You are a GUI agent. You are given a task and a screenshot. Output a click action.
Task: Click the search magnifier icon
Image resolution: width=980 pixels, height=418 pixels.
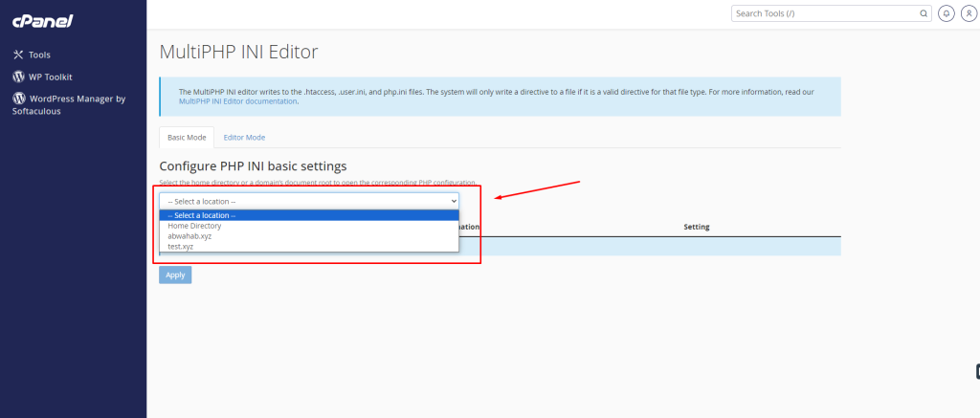click(924, 13)
